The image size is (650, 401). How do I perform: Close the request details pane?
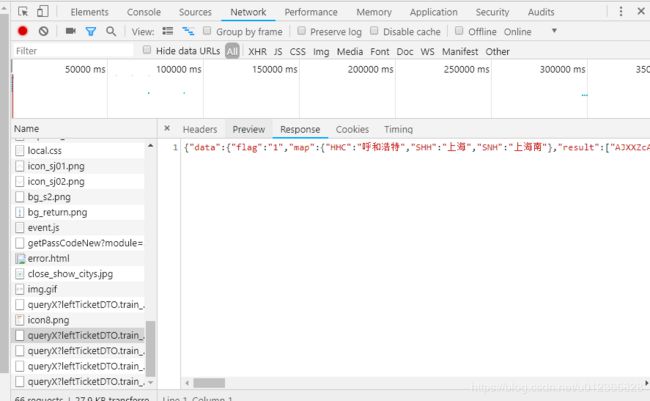(x=167, y=128)
